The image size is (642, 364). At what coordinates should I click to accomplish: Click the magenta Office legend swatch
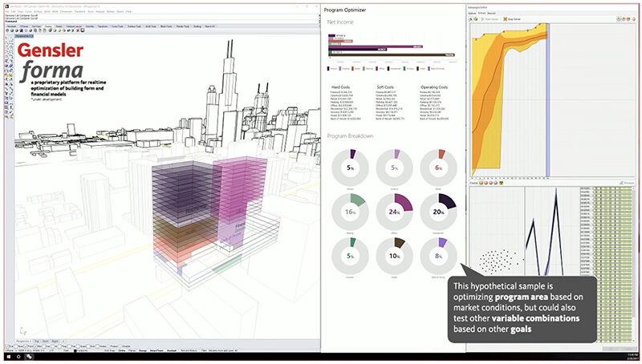point(376,68)
